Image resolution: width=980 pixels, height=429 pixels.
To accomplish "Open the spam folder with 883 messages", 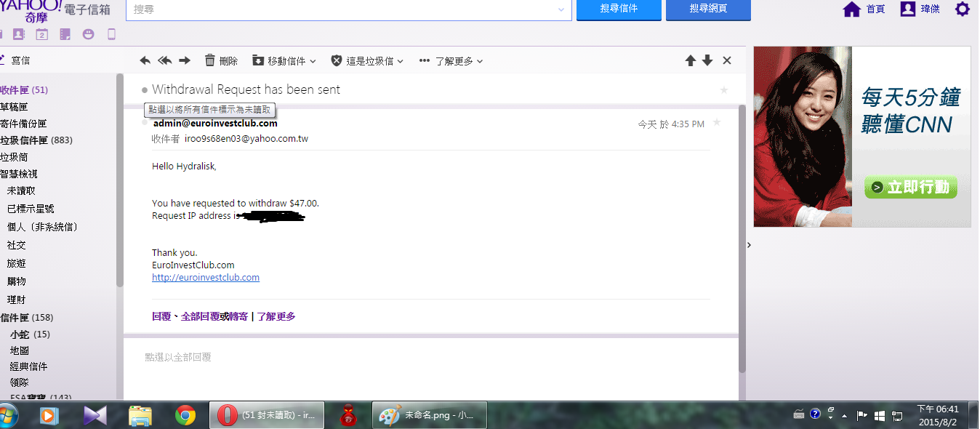I will click(36, 140).
